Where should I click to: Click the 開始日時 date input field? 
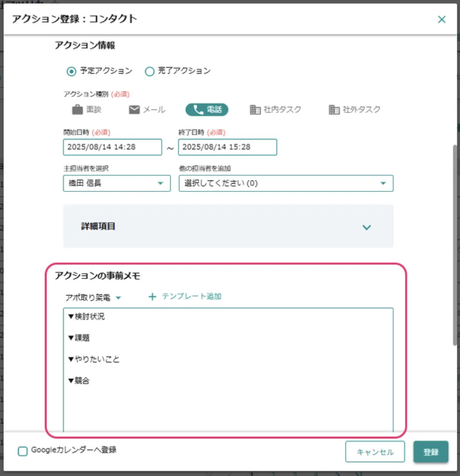click(112, 147)
